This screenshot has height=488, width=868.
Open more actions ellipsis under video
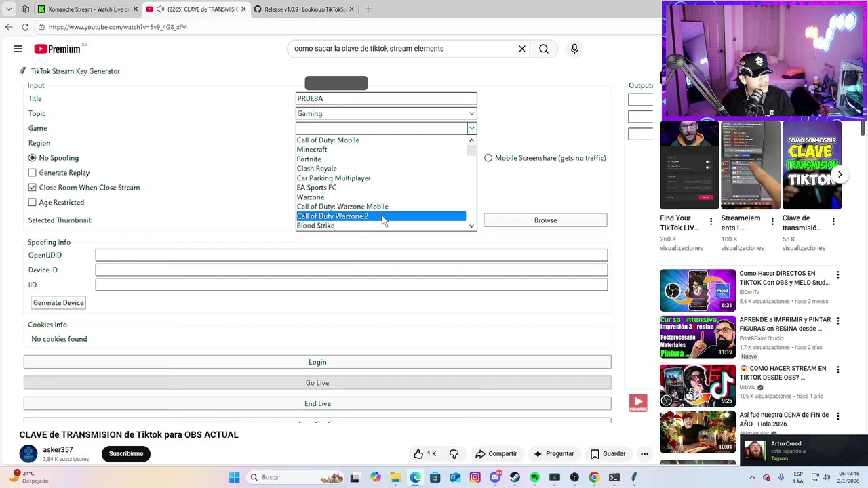pos(645,454)
